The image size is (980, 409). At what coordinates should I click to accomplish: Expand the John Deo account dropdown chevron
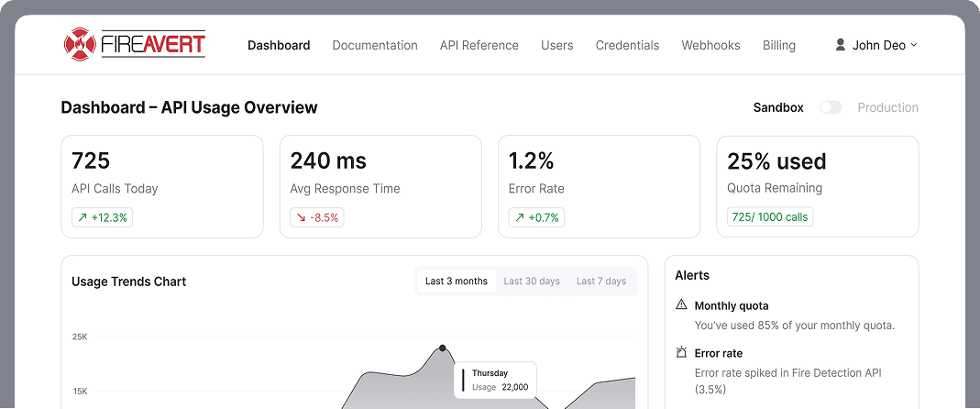pos(914,45)
